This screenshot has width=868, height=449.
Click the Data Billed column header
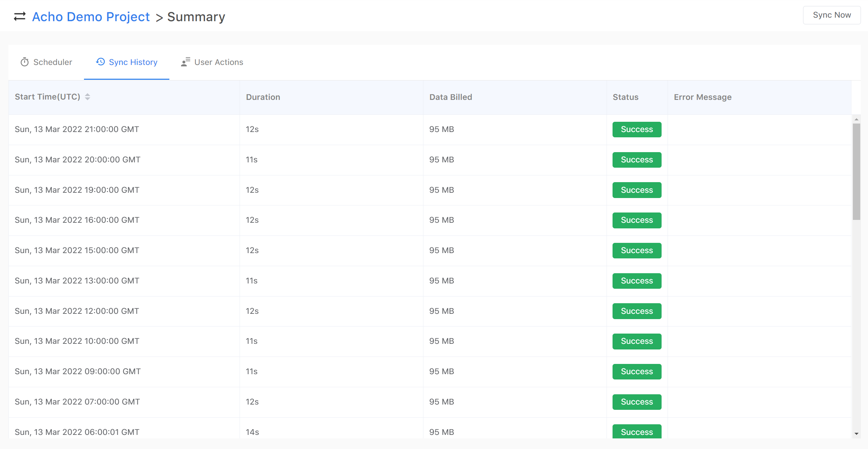click(x=451, y=97)
